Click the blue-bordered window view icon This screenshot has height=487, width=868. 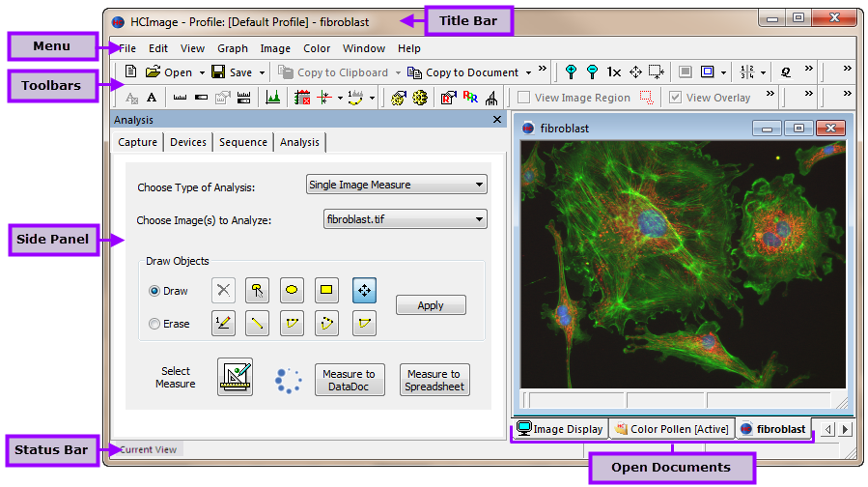pos(707,72)
